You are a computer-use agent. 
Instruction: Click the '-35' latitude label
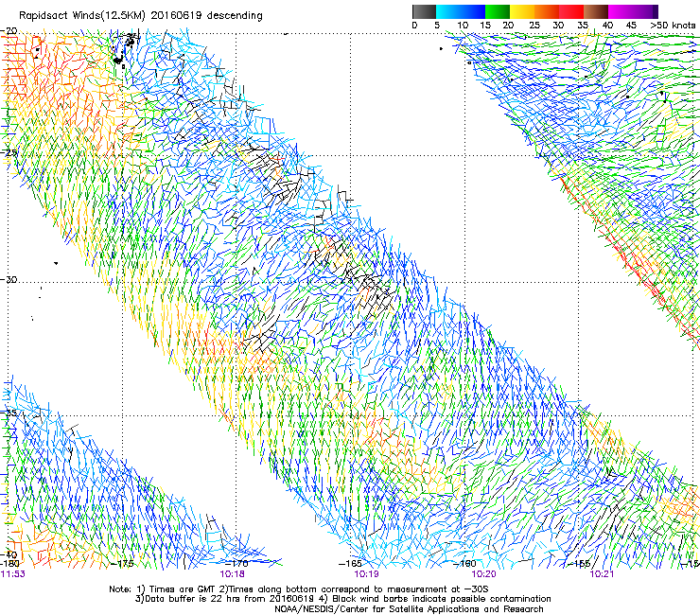coord(9,413)
